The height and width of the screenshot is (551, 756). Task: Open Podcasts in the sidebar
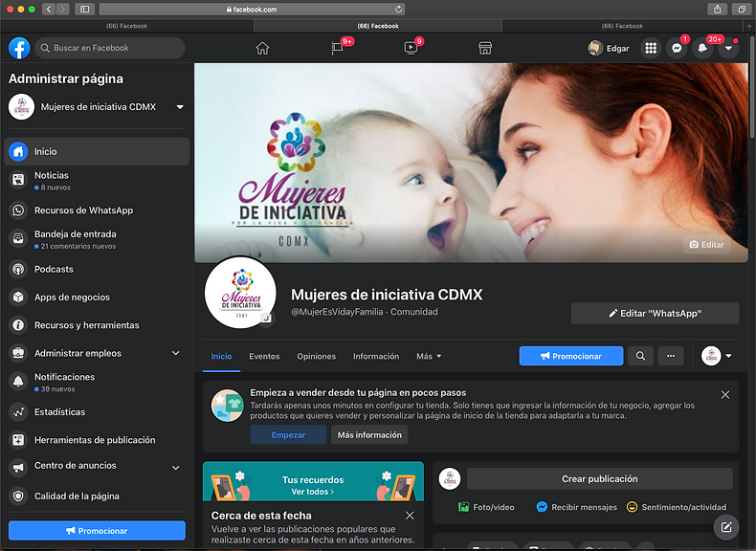(97, 269)
